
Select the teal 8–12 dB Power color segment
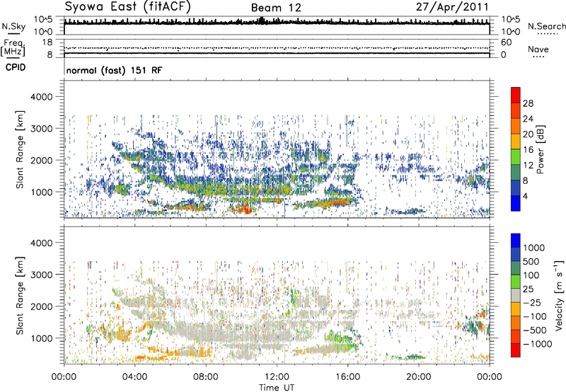tap(516, 172)
